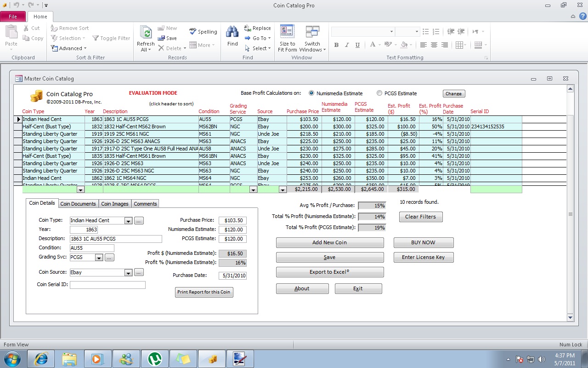Open the Coin Source dropdown list

(x=128, y=272)
